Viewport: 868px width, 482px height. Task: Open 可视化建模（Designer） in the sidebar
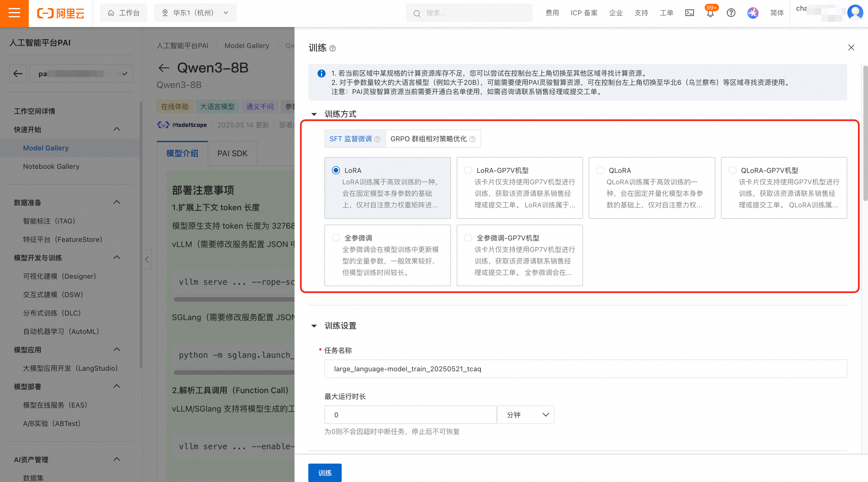(x=60, y=276)
